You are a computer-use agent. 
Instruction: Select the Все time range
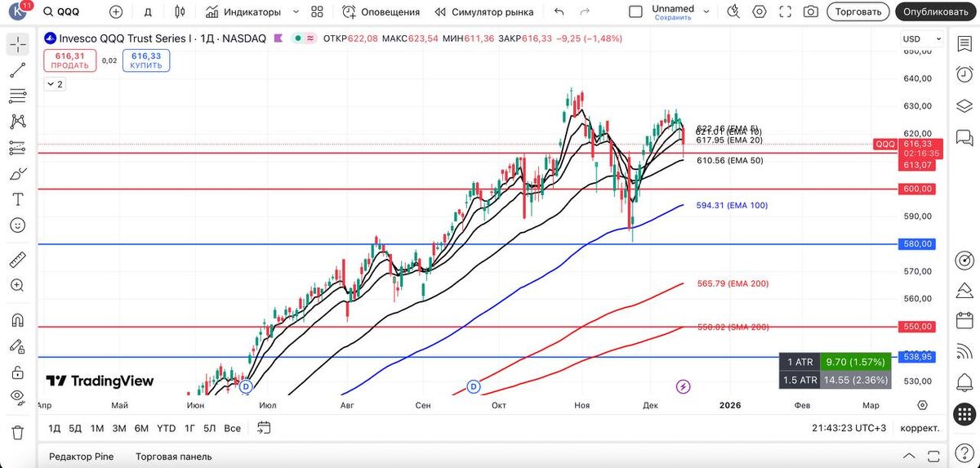pos(233,428)
